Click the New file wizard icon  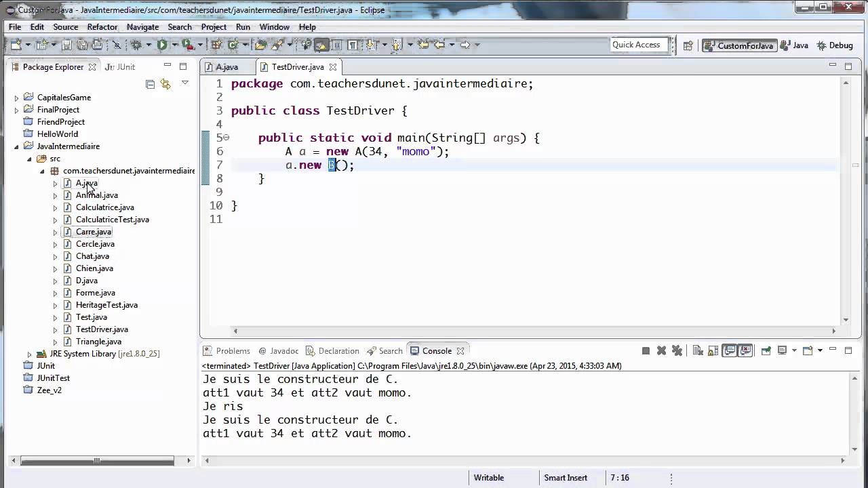(15, 45)
